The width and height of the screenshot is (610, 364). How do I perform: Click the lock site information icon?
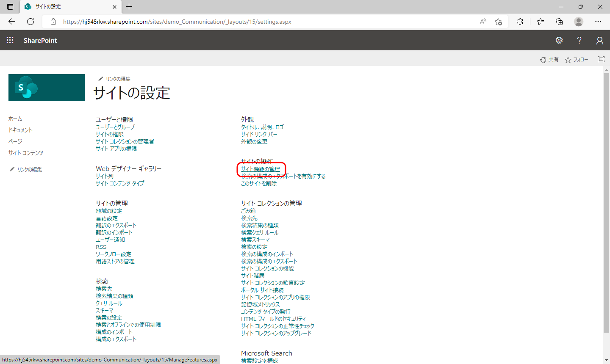(53, 22)
